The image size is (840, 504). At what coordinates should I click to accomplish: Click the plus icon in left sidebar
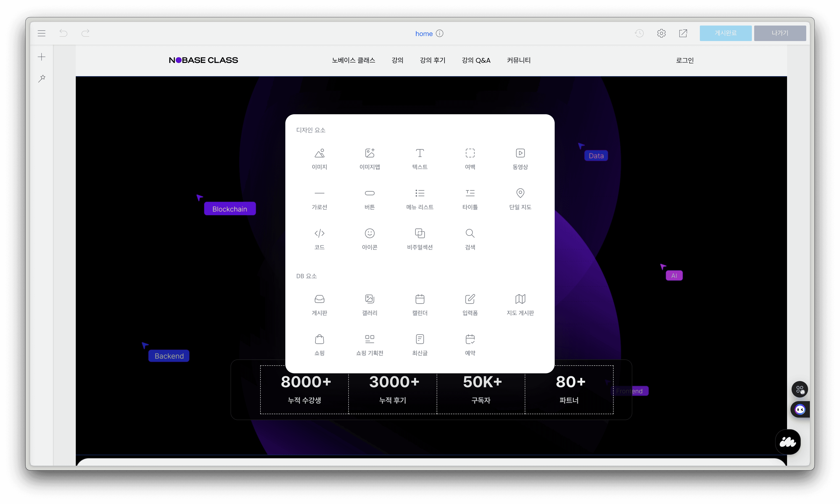coord(42,57)
